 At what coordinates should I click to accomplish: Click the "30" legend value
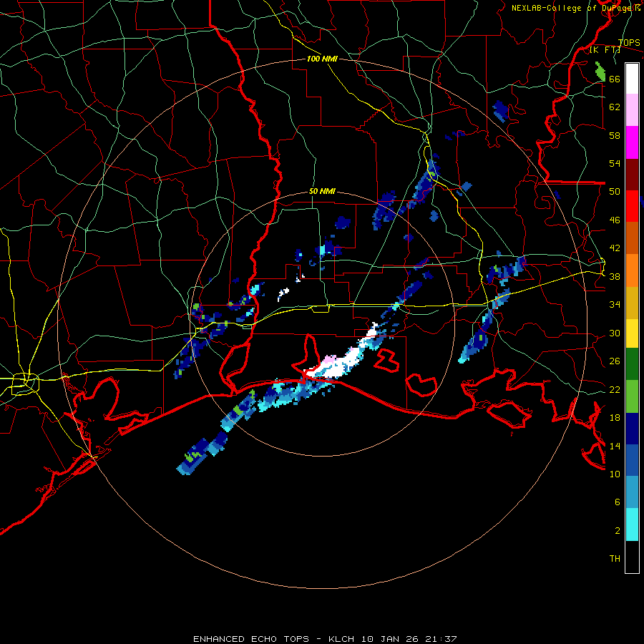615,333
